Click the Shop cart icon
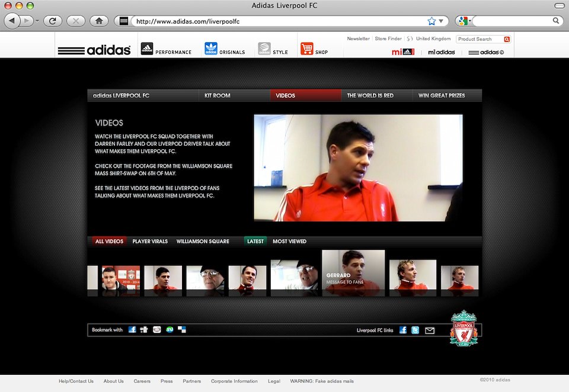Screen dimensions: 569x392 pyautogui.click(x=306, y=49)
